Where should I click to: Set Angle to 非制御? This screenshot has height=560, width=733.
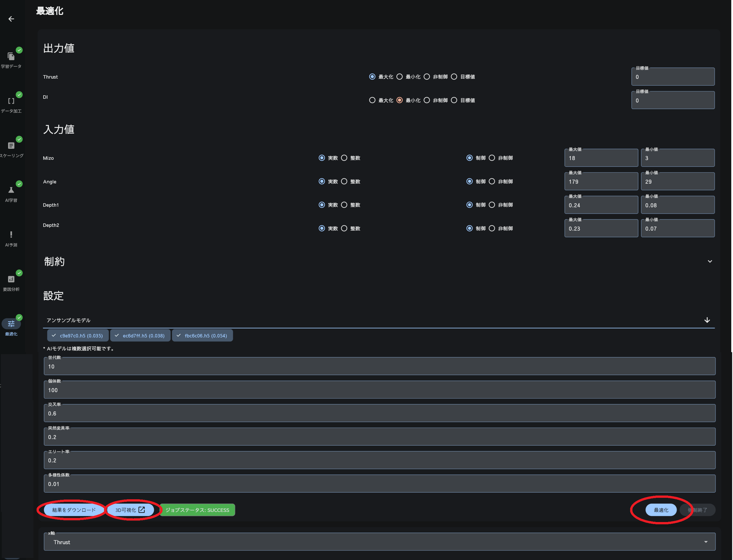(x=492, y=182)
